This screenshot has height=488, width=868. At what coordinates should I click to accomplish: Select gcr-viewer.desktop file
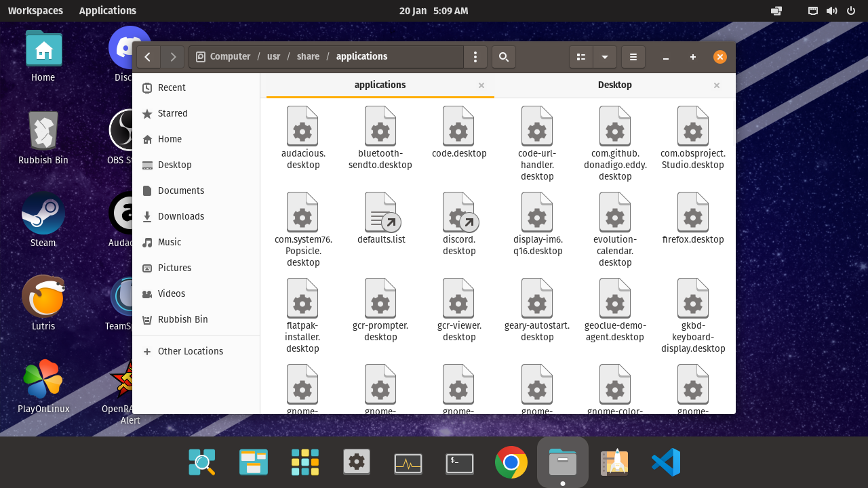point(459,310)
